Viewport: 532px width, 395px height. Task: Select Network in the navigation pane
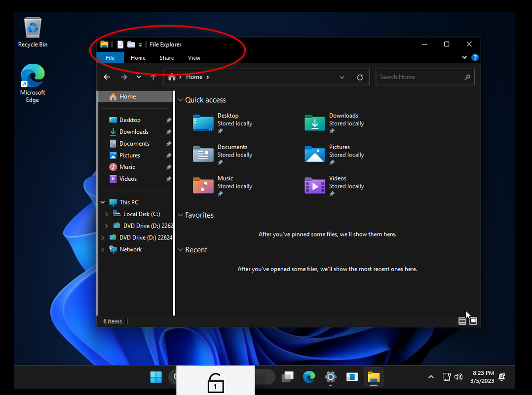[130, 249]
